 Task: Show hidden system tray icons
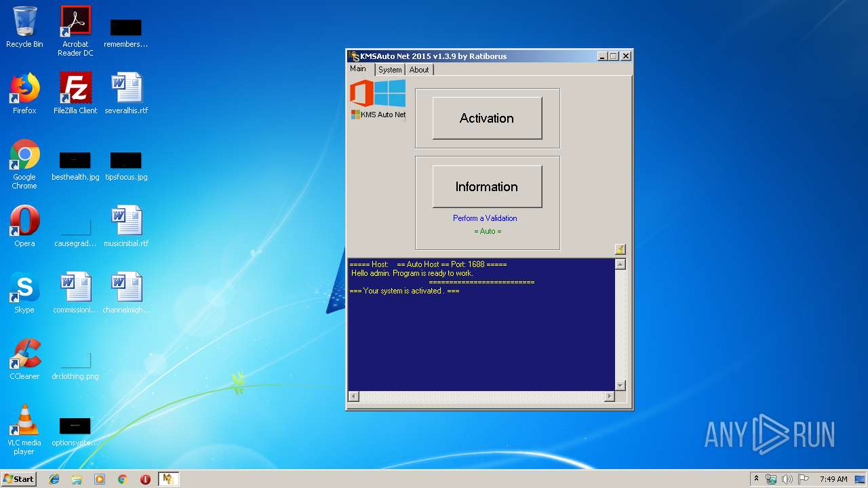(756, 479)
